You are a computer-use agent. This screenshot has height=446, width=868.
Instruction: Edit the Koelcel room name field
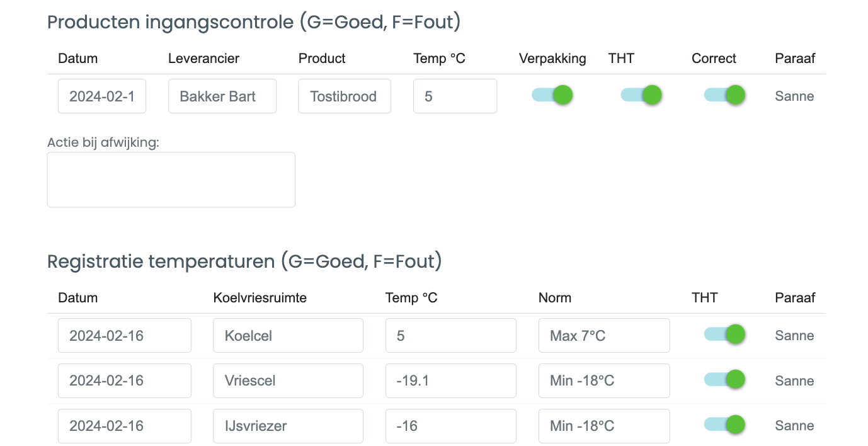pos(288,336)
